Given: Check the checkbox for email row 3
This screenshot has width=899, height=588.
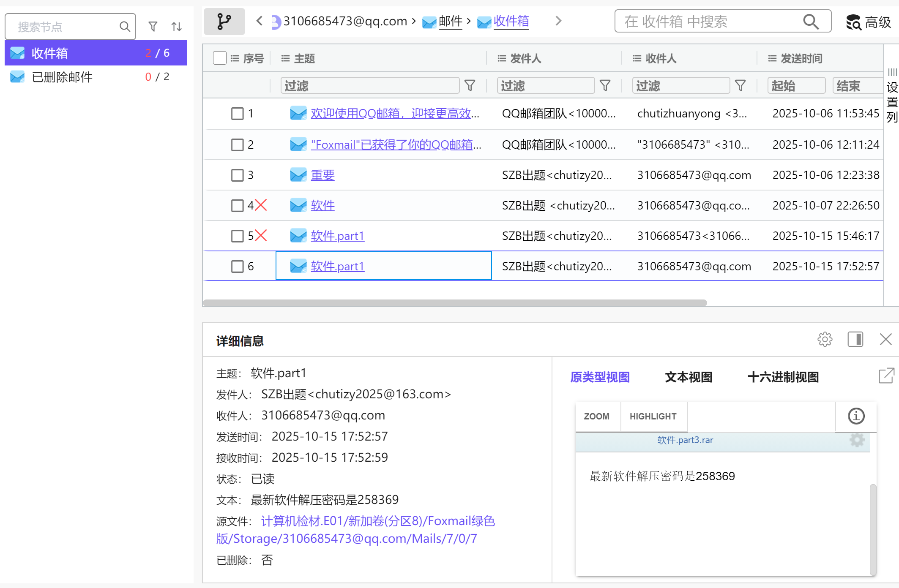Looking at the screenshot, I should (x=238, y=175).
